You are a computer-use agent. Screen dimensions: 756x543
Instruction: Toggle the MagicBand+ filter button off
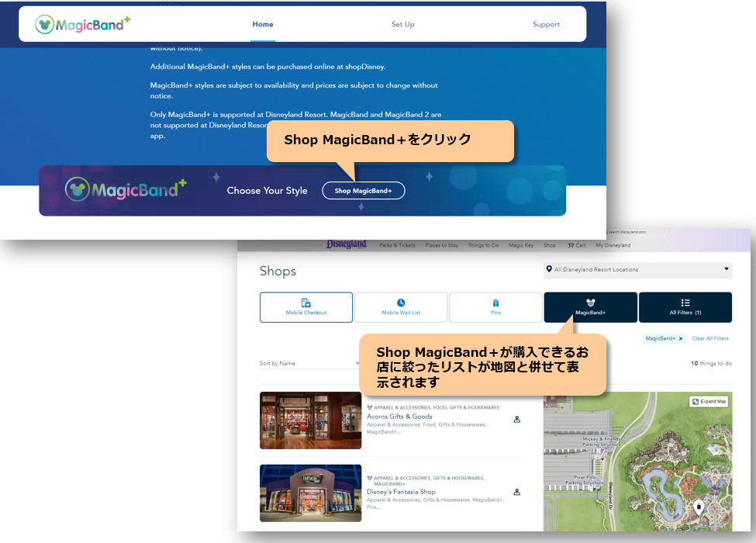click(591, 307)
